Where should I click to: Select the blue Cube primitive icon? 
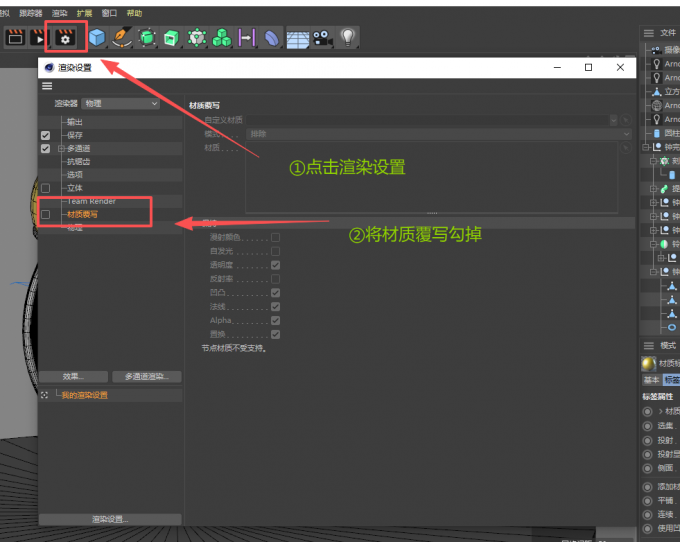[97, 37]
